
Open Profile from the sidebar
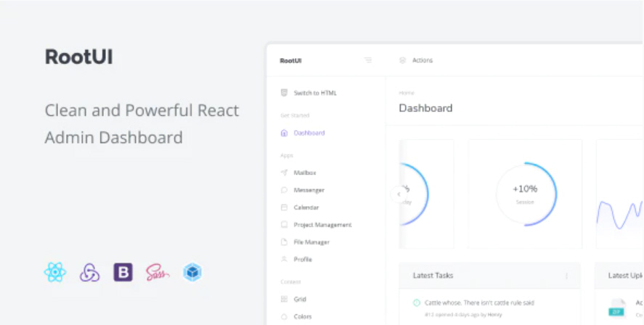(x=303, y=259)
